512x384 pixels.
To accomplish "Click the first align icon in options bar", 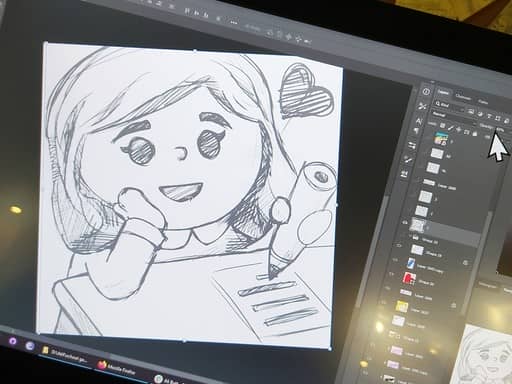I will [x=187, y=11].
